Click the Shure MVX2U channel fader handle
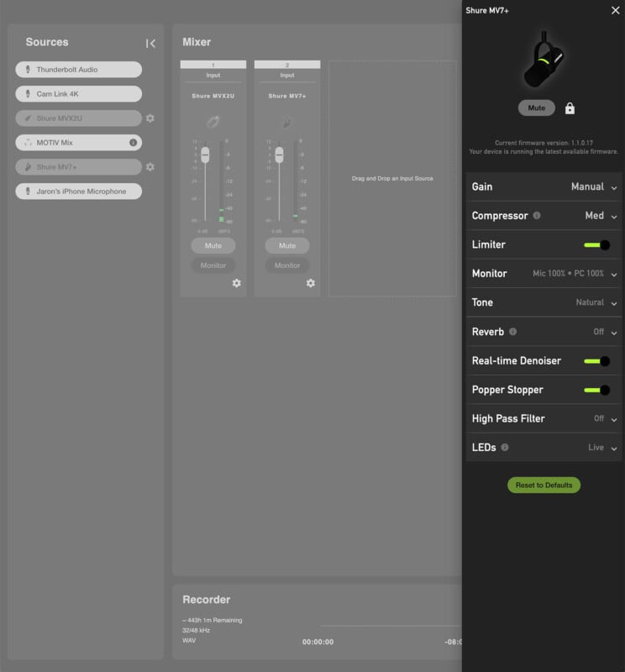Screen dimensions: 625x672 205,155
